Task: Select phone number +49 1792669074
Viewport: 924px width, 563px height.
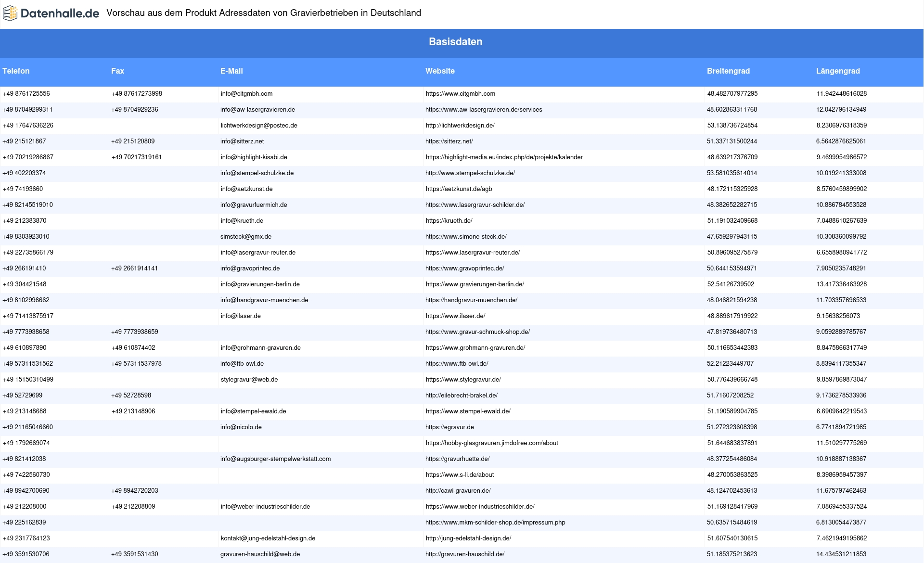Action: (x=26, y=443)
